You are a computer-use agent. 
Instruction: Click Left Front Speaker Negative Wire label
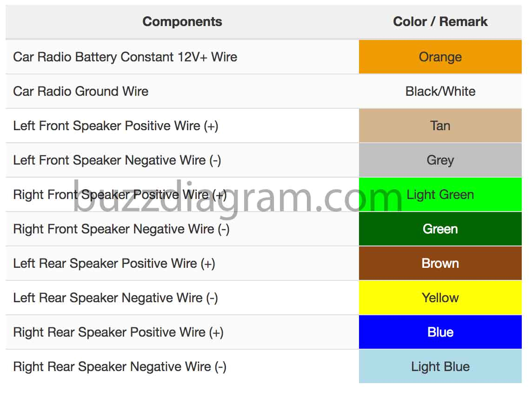[x=117, y=160]
